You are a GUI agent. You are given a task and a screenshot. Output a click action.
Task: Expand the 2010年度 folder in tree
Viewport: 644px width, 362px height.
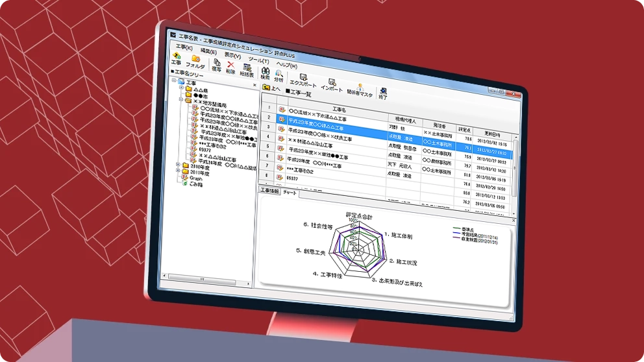point(178,164)
